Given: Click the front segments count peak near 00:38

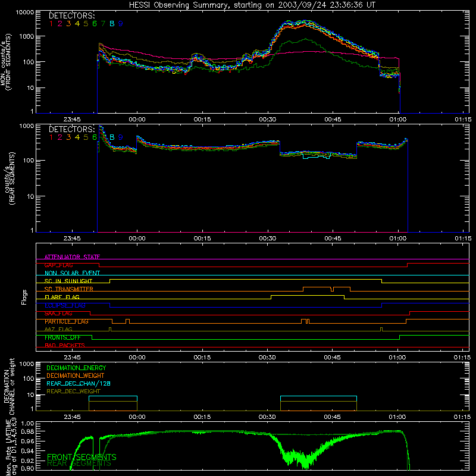Looking at the screenshot, I should tap(305, 22).
